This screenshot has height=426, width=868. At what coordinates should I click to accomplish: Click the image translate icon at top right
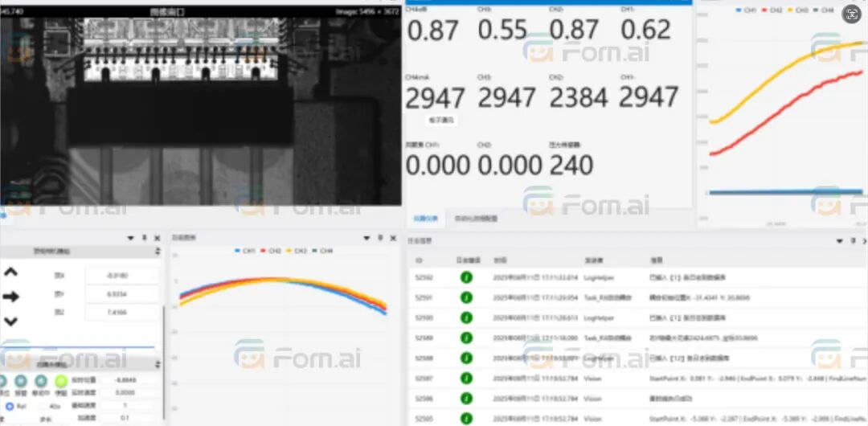click(x=850, y=14)
